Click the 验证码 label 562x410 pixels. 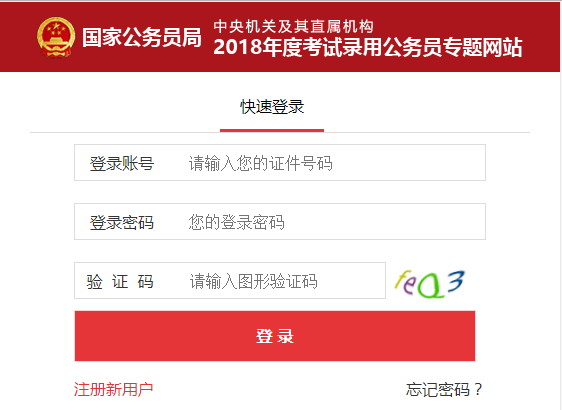point(120,281)
